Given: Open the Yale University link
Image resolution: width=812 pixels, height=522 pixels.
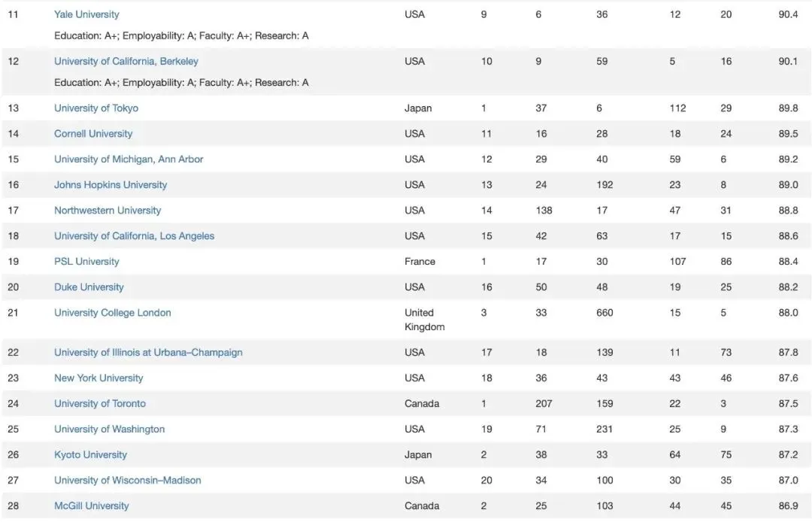Looking at the screenshot, I should click(86, 14).
